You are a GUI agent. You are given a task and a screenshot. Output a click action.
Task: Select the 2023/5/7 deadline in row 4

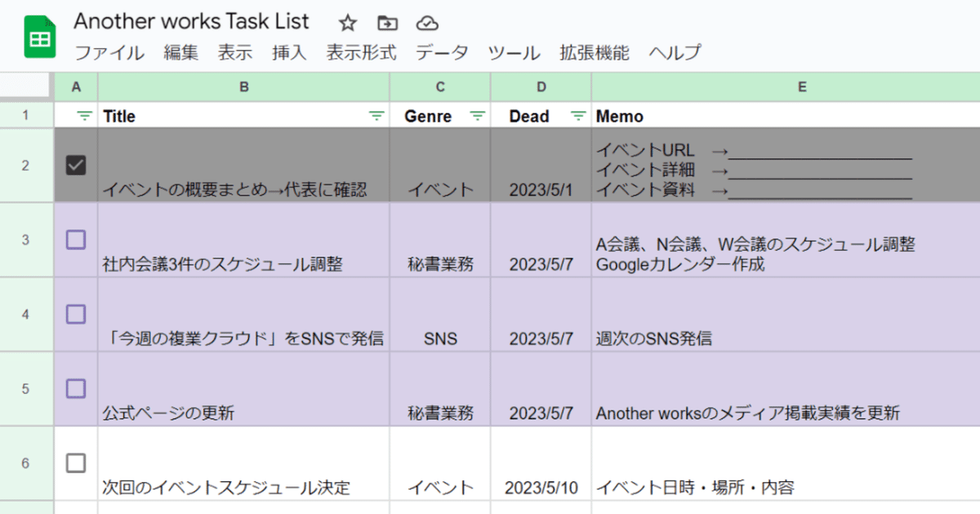pos(541,314)
